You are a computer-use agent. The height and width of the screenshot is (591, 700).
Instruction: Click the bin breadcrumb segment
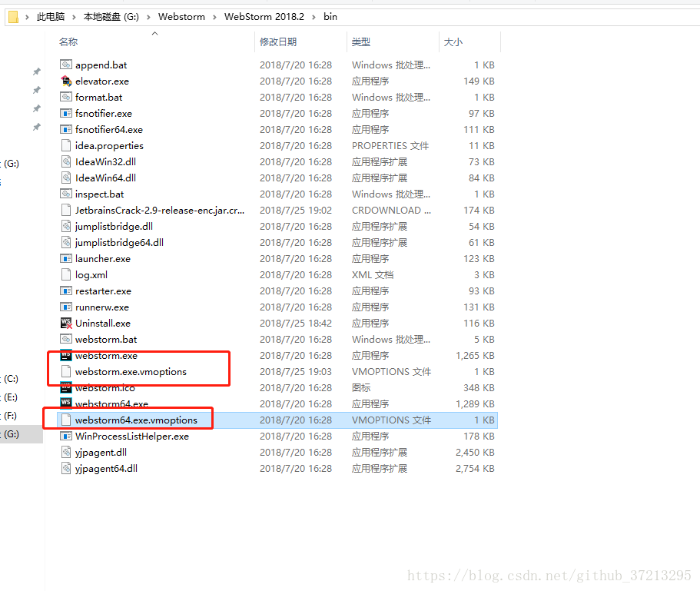pos(330,17)
